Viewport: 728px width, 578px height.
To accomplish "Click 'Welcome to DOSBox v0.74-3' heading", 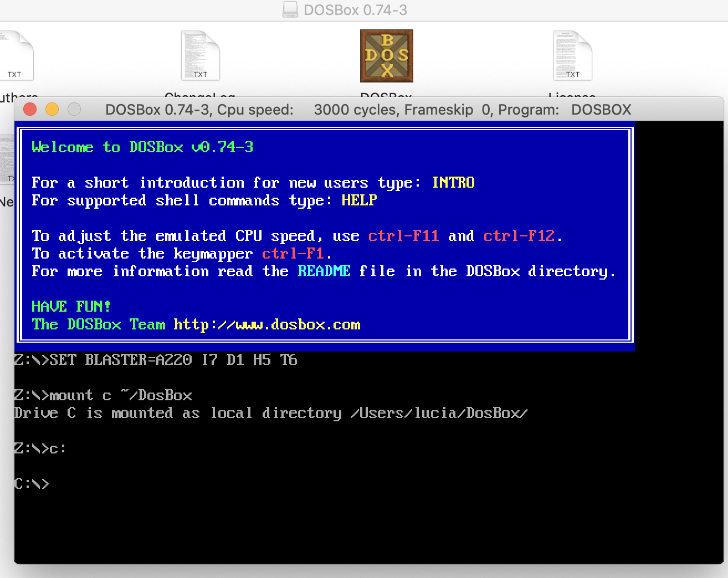I will (x=142, y=147).
